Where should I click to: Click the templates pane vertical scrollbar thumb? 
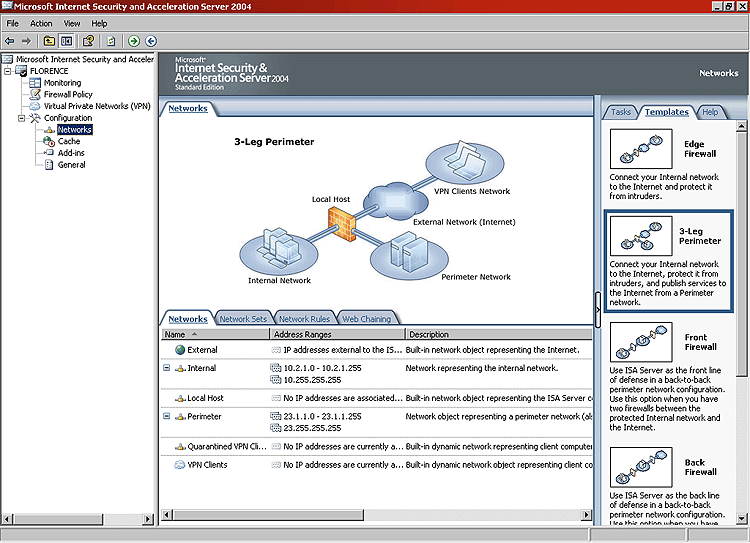coord(741,254)
